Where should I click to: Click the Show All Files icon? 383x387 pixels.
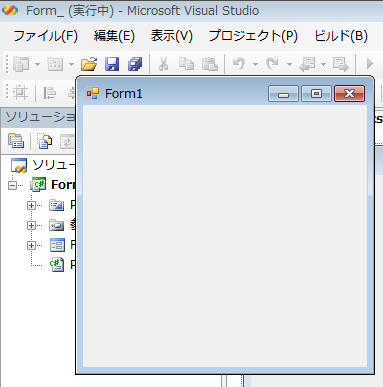pos(44,141)
